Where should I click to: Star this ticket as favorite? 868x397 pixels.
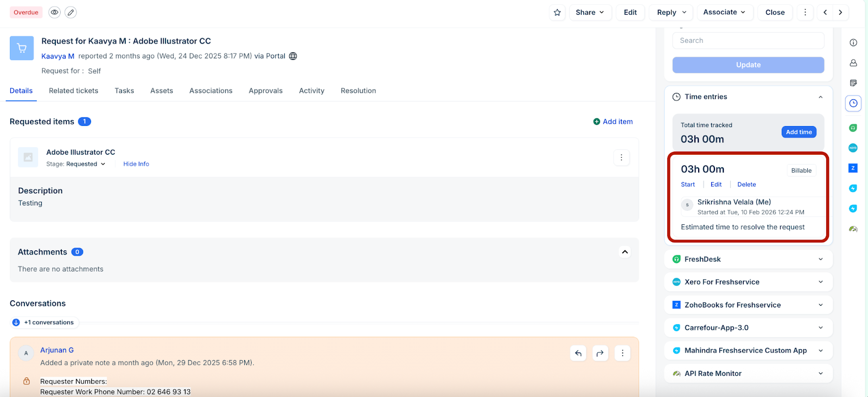[557, 12]
